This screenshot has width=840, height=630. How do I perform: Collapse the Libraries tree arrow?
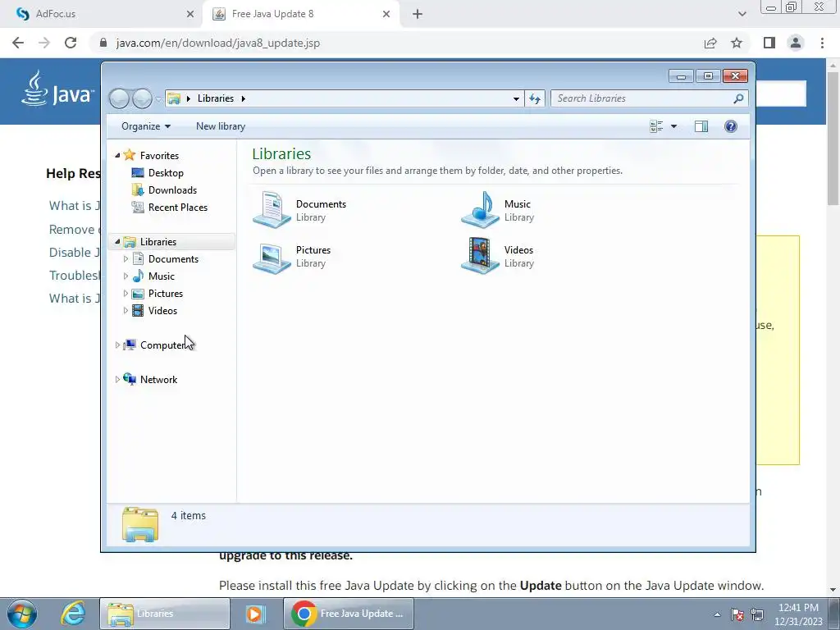pos(117,242)
